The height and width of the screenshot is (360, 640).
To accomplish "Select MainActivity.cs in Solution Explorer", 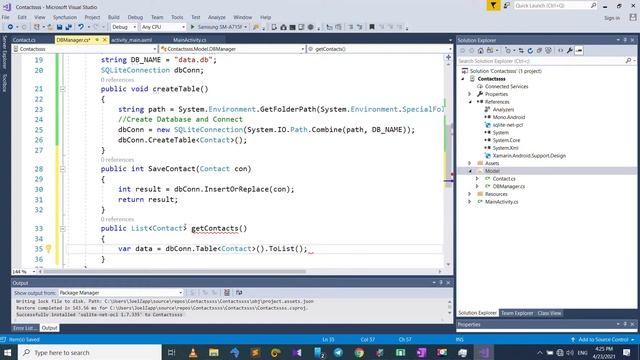I will 501,202.
